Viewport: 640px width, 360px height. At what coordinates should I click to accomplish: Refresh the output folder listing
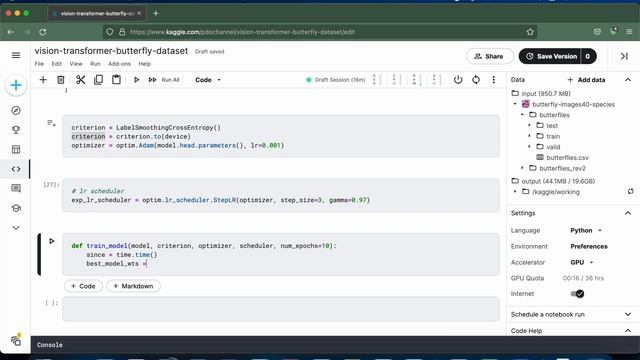[x=631, y=191]
